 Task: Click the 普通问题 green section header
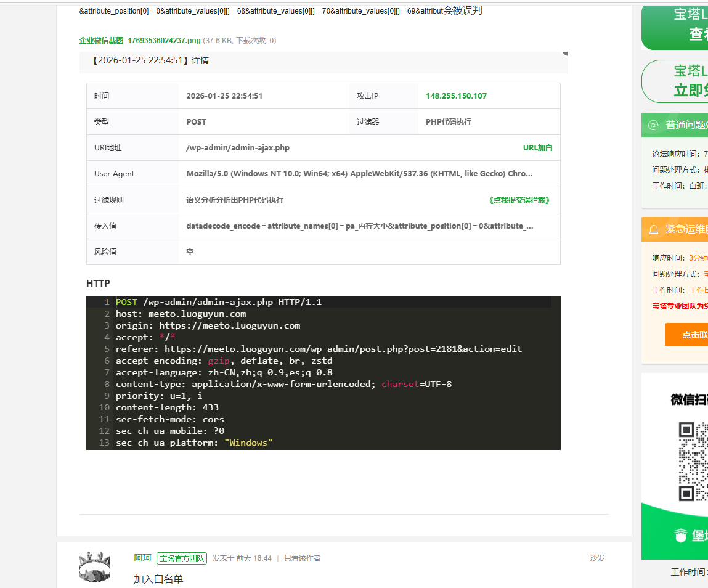pos(685,125)
